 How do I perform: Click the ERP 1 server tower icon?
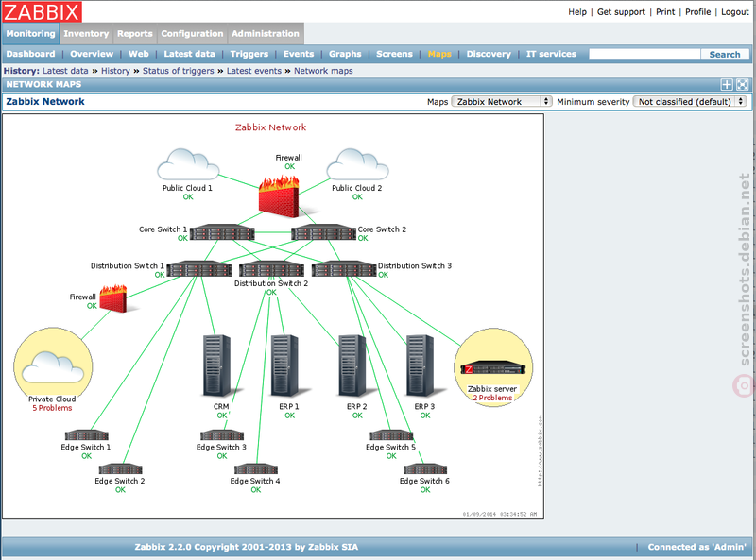point(284,366)
